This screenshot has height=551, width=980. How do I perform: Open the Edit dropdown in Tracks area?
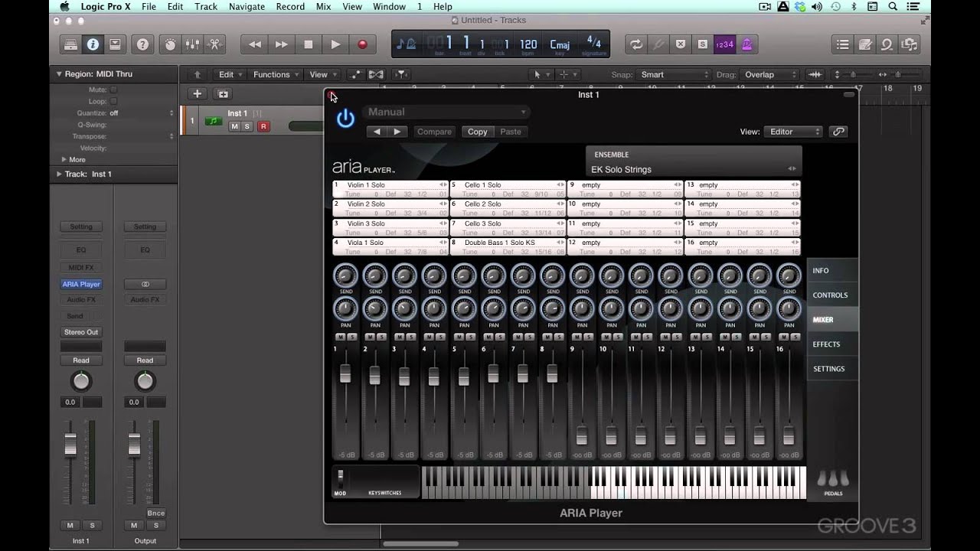point(230,74)
